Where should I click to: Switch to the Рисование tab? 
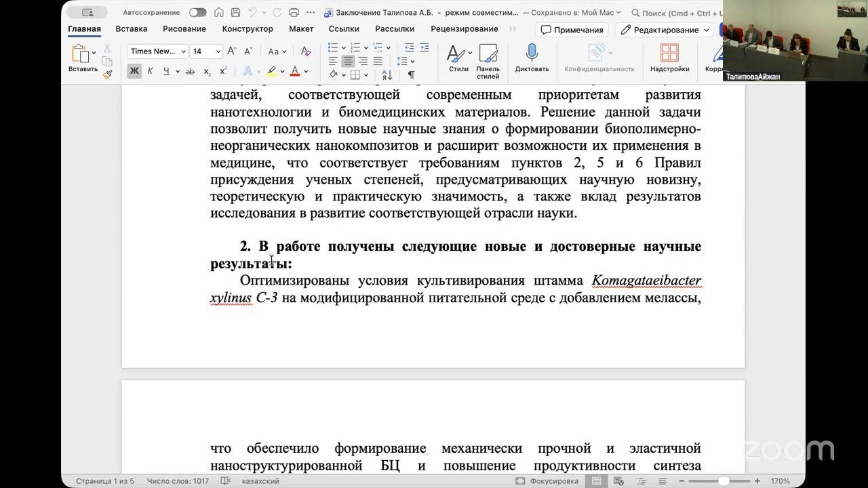(184, 29)
